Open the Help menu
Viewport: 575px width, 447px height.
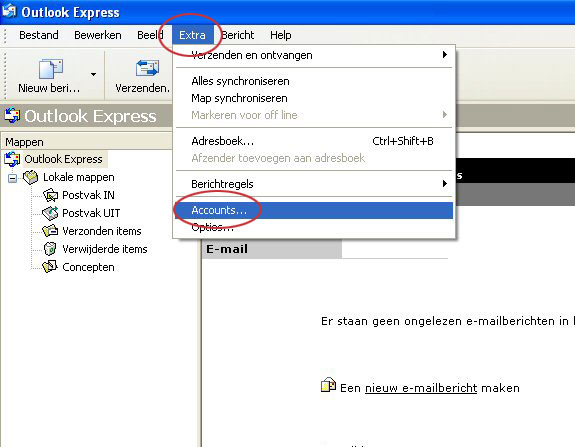click(281, 35)
